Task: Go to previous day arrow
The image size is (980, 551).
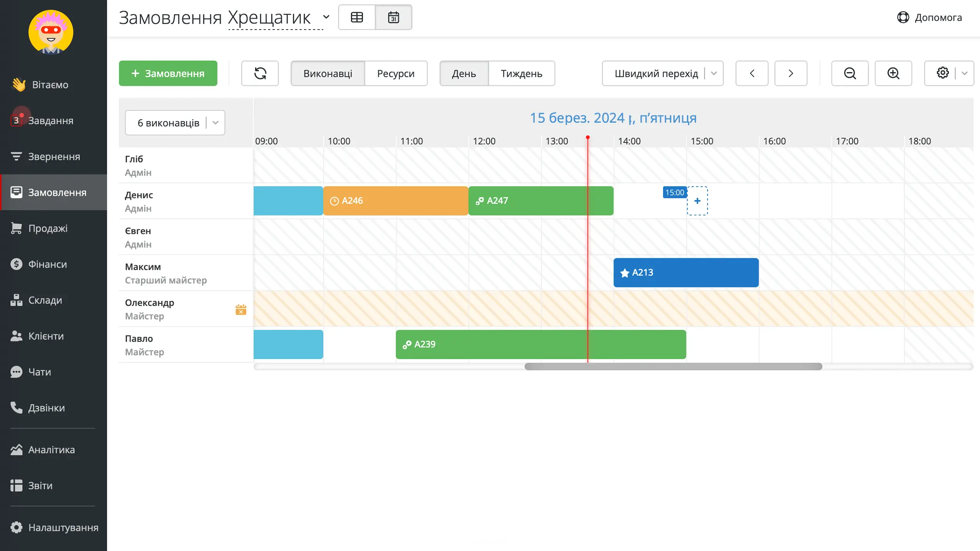Action: click(x=752, y=73)
